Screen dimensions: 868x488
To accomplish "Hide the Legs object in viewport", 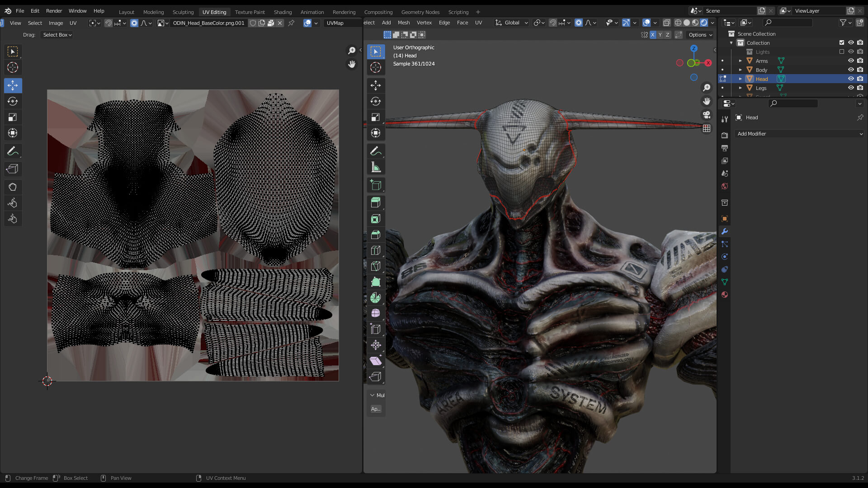I will [851, 88].
